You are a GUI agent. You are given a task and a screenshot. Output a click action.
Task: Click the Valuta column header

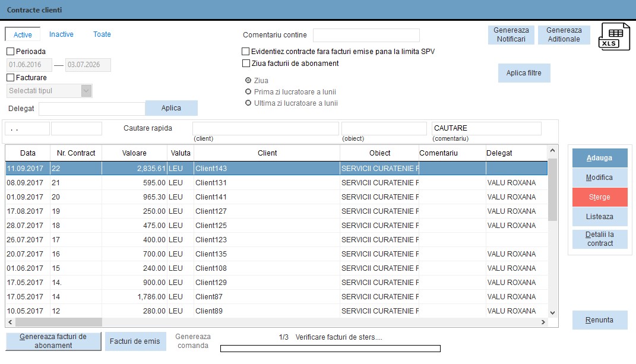pos(181,153)
